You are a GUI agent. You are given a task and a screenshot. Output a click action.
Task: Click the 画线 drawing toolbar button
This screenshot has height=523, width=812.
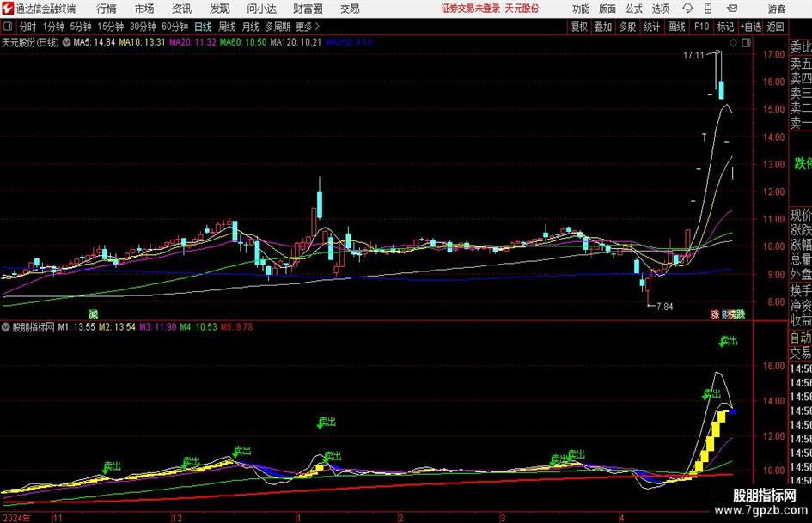point(676,27)
